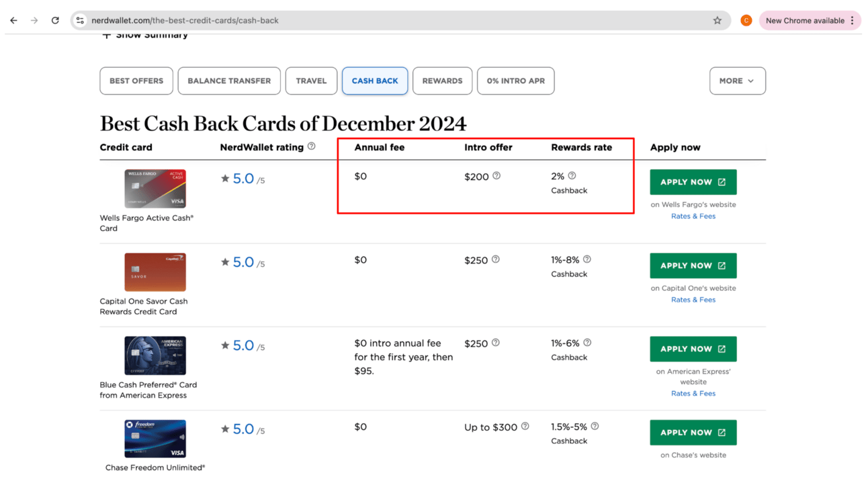
Task: Click the Annual fee column header
Action: click(x=380, y=147)
